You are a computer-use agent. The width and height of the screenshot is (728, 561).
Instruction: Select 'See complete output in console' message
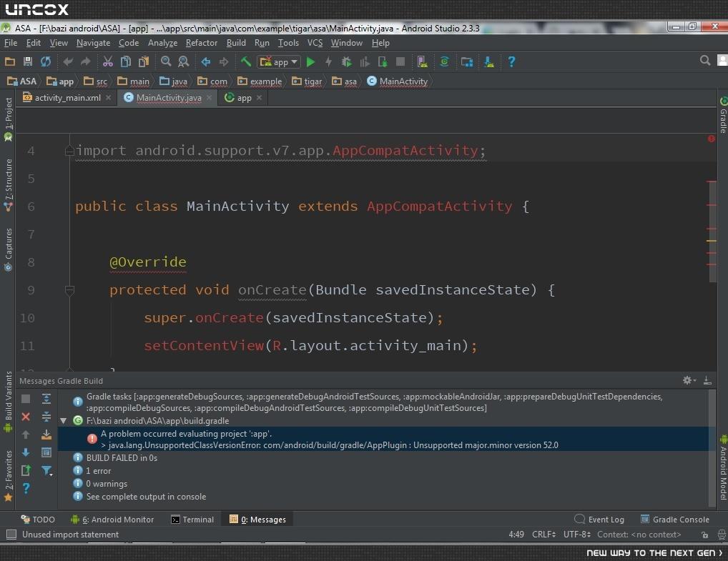coord(146,497)
